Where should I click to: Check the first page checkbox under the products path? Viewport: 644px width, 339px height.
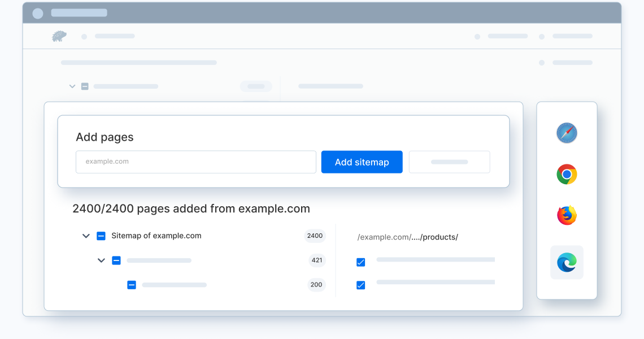[360, 262]
